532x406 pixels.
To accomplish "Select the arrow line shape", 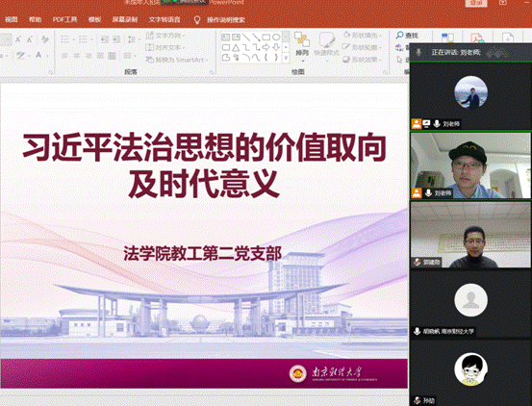I will [256, 37].
